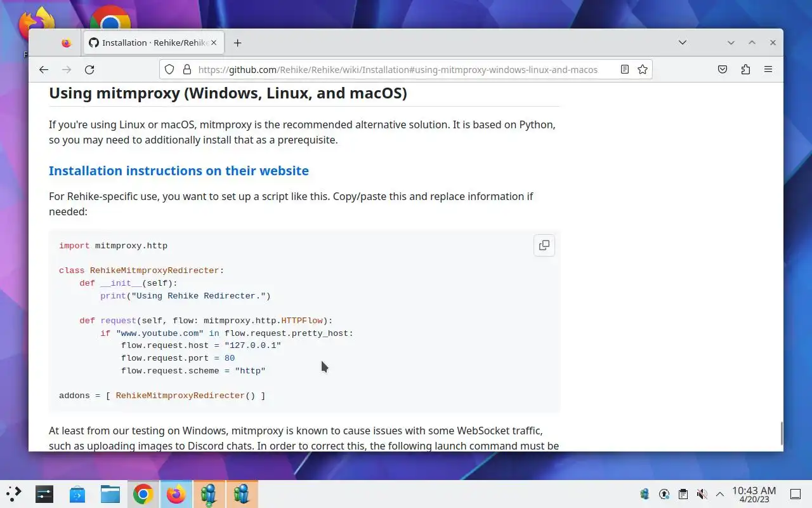This screenshot has height=508, width=812.
Task: Save page to Pocket
Action: pyautogui.click(x=723, y=70)
